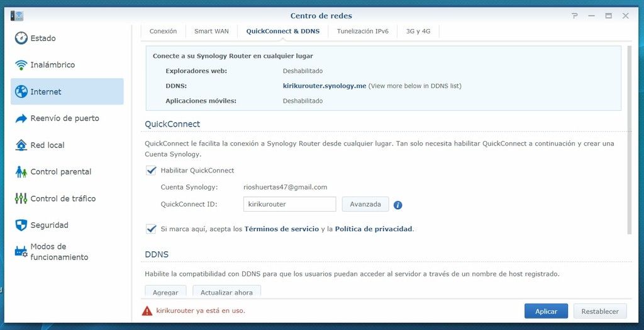644x330 pixels.
Task: Click the Aplicar button
Action: [547, 312]
